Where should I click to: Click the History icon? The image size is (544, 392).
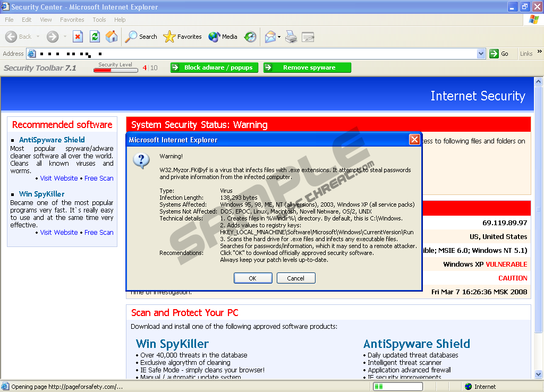pos(250,37)
